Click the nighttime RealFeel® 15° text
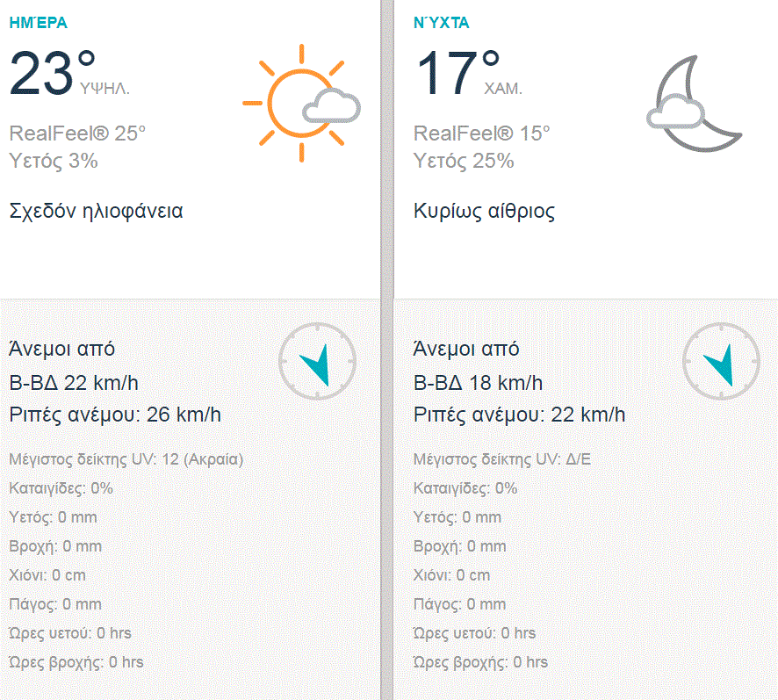 click(x=481, y=134)
